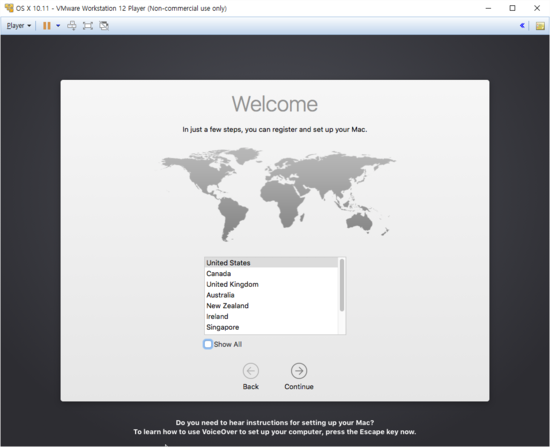The height and width of the screenshot is (447, 550).
Task: Select United States in the country list
Action: click(x=271, y=262)
